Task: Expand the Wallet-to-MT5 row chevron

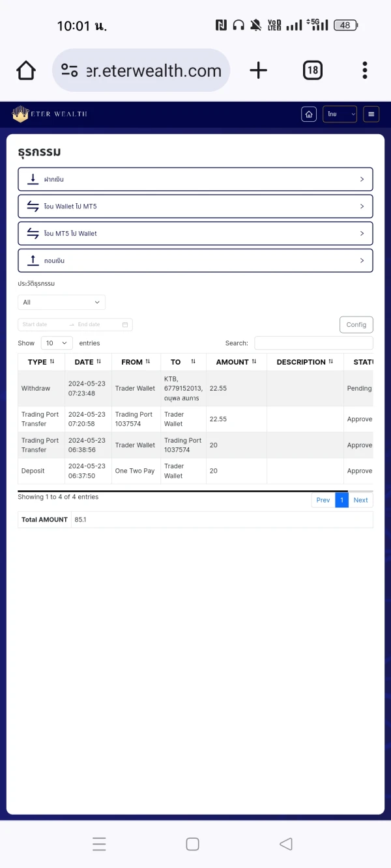Action: click(x=362, y=206)
